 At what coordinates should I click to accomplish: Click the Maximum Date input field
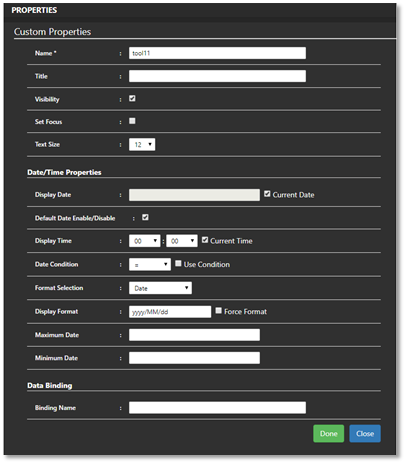[194, 335]
